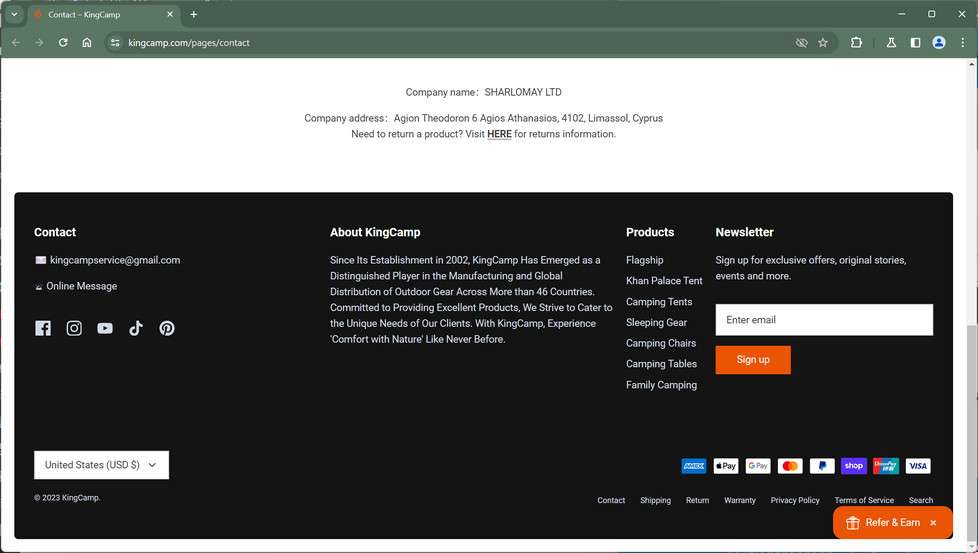
Task: Open Chrome Labs flask icon
Action: point(891,42)
